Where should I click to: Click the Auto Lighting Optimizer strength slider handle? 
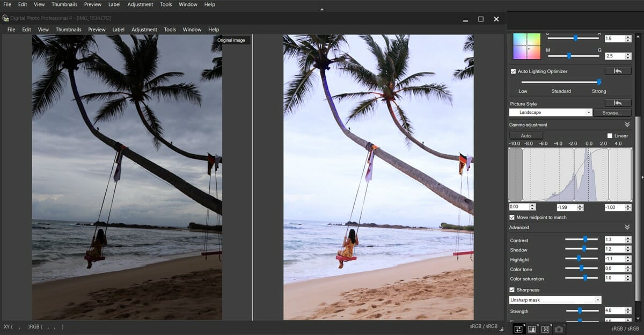point(599,82)
